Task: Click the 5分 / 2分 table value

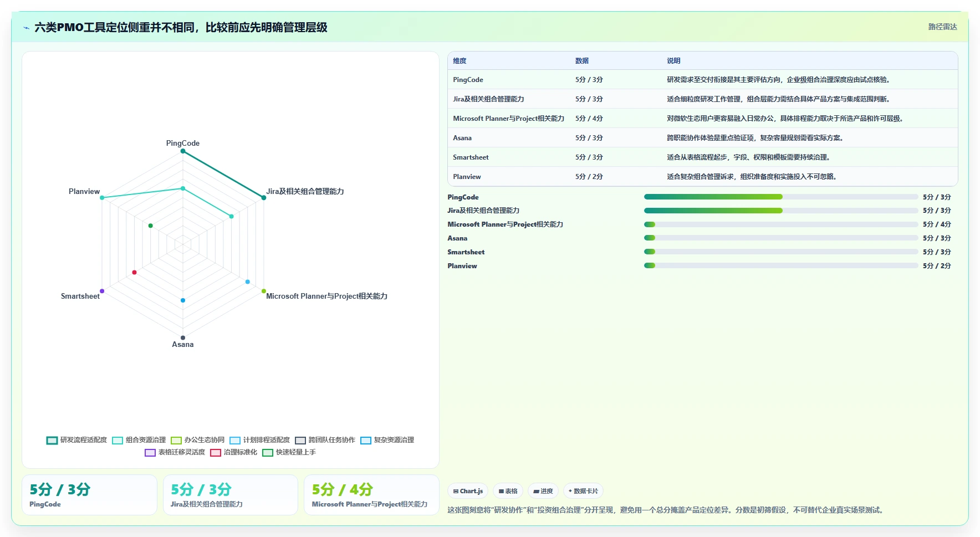Action: point(589,177)
